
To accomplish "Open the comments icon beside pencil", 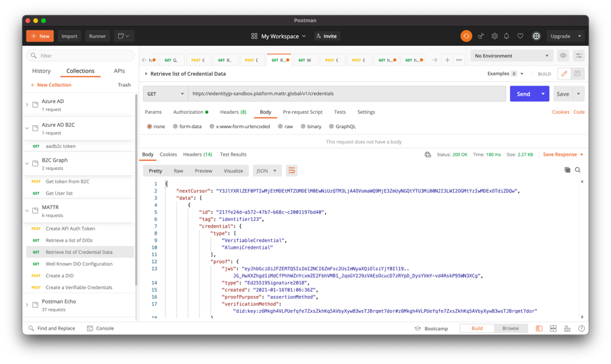I will (577, 73).
